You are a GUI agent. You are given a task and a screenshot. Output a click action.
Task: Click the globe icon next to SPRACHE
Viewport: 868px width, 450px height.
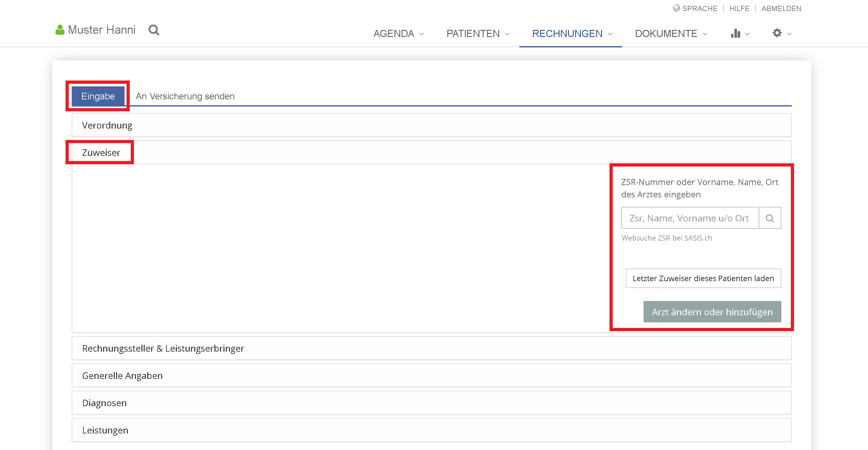pyautogui.click(x=676, y=8)
